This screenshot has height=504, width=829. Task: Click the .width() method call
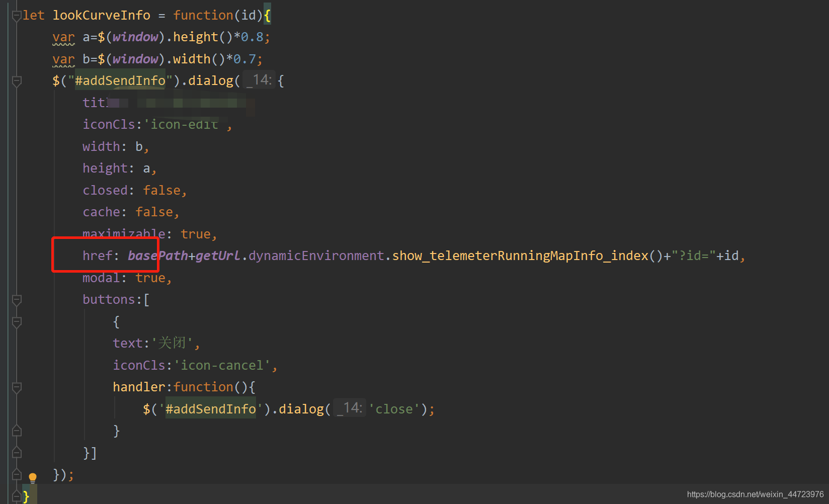(196, 59)
